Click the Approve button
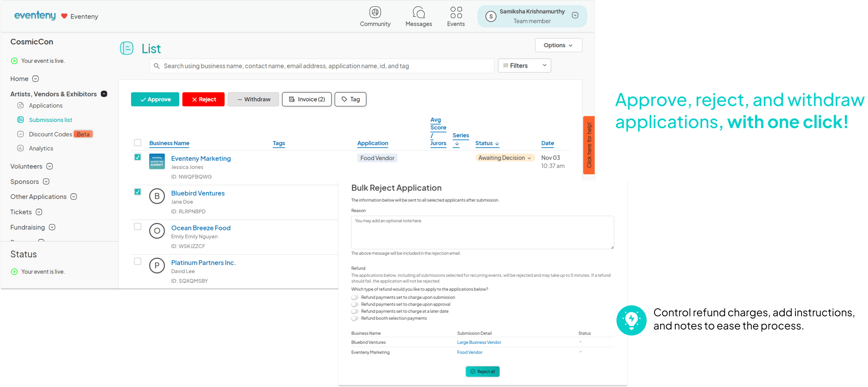This screenshot has height=387, width=868. (155, 99)
